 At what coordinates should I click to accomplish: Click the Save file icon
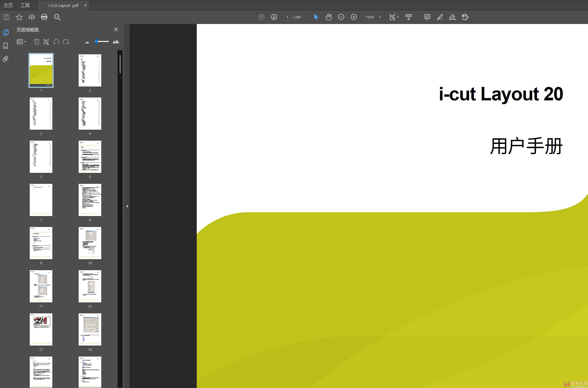click(x=7, y=17)
